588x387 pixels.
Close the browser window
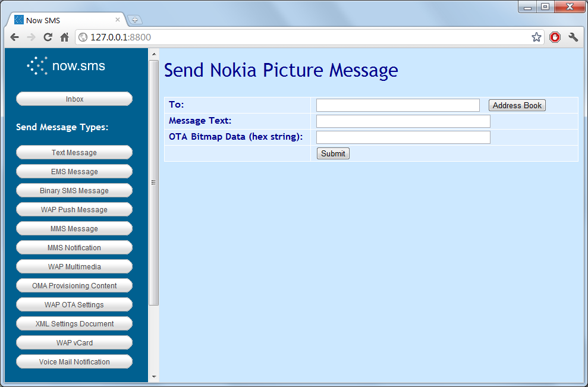[570, 7]
